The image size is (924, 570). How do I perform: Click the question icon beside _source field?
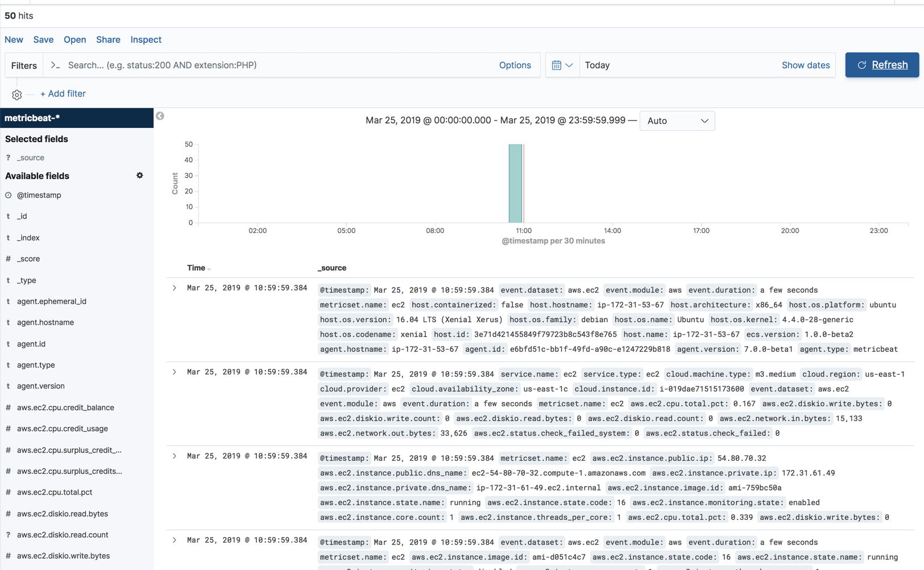8,158
